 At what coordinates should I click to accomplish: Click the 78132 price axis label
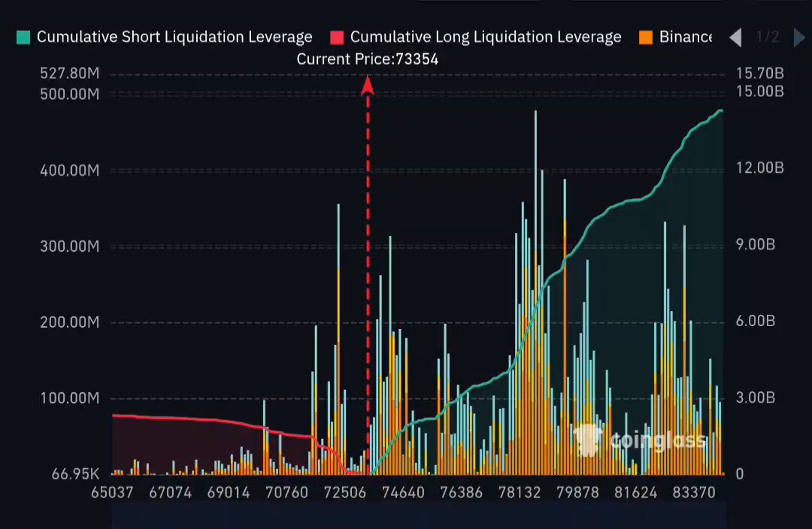tap(520, 492)
